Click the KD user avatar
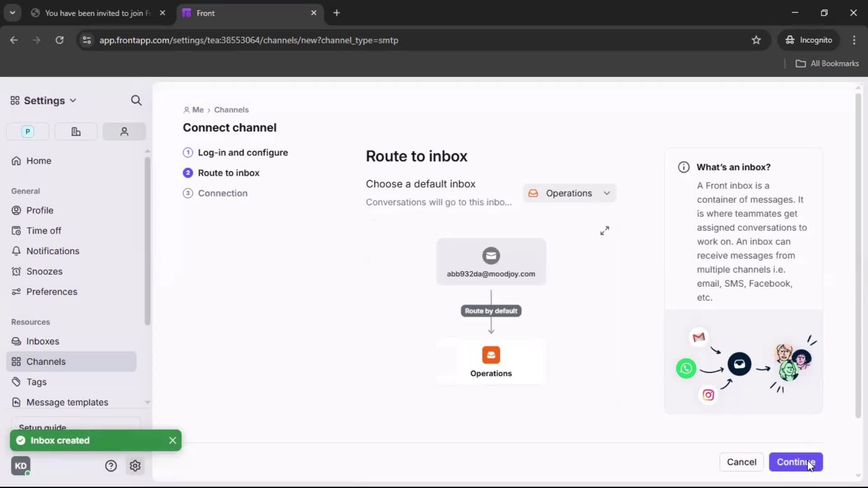The image size is (868, 488). (x=21, y=466)
